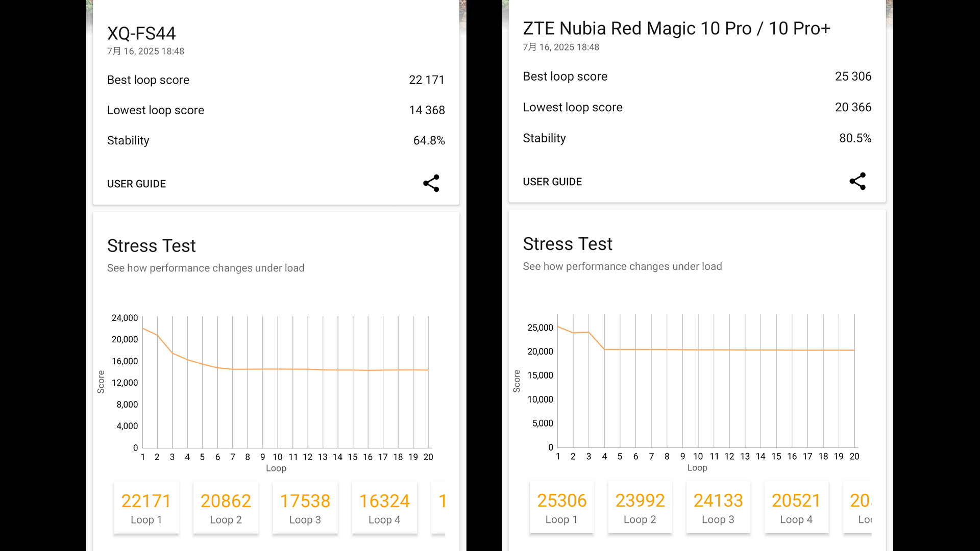Click the 25,000 axis label on right chart
980x551 pixels.
point(540,328)
